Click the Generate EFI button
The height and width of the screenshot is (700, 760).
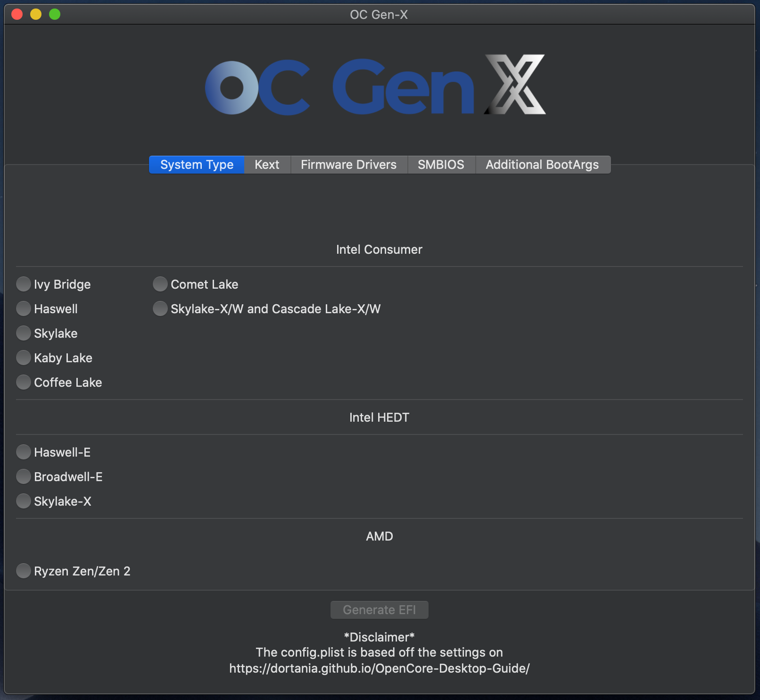[380, 610]
